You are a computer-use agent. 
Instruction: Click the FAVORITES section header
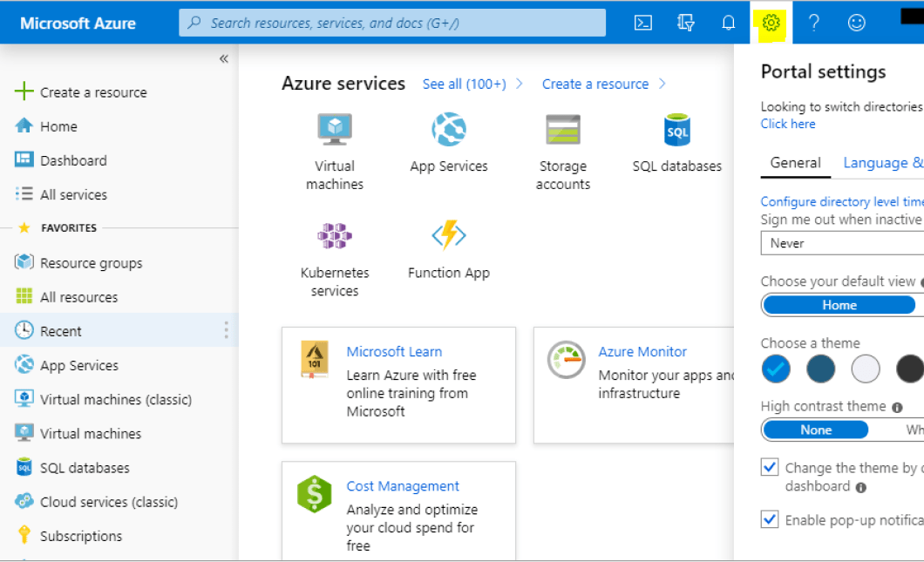(68, 228)
